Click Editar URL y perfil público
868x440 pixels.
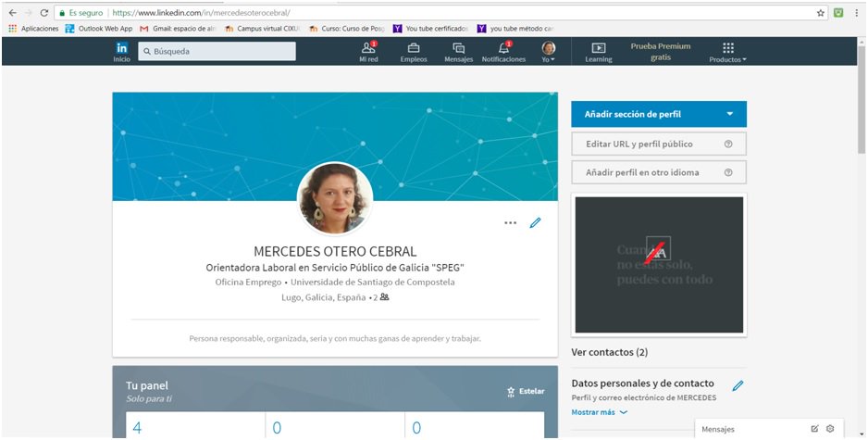click(x=639, y=145)
